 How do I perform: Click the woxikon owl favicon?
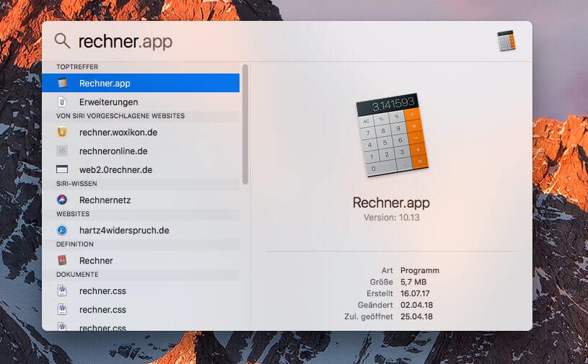pyautogui.click(x=62, y=132)
